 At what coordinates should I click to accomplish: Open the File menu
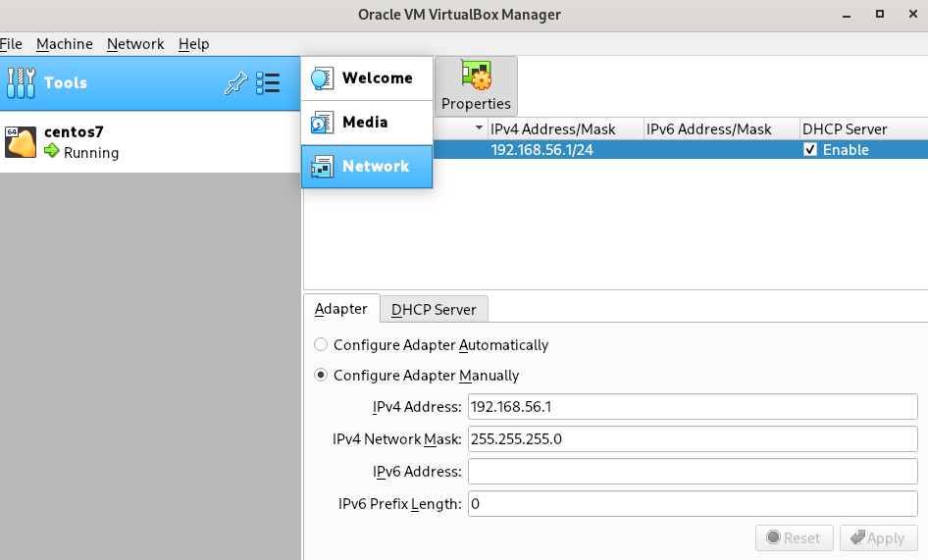[x=11, y=44]
